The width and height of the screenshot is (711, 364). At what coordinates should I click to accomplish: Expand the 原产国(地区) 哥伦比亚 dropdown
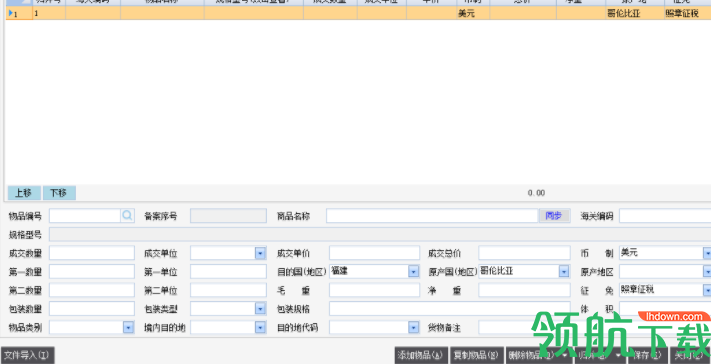click(564, 272)
